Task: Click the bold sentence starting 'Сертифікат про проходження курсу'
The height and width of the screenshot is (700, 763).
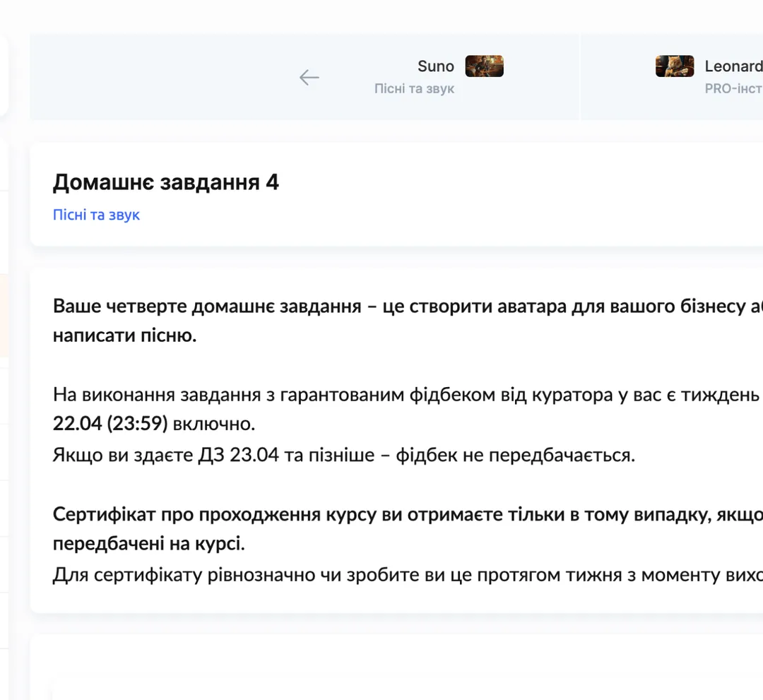Action: 408,529
